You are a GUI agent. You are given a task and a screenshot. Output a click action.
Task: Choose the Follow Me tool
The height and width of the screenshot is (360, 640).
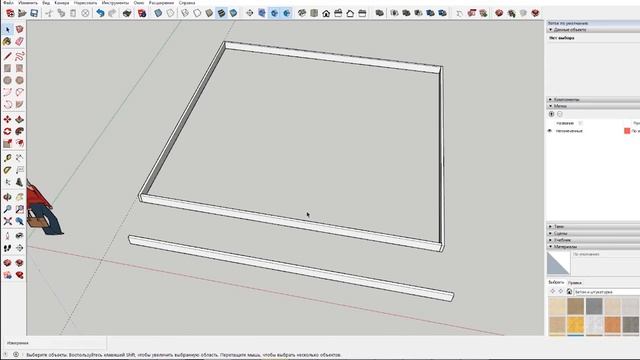pyautogui.click(x=19, y=131)
